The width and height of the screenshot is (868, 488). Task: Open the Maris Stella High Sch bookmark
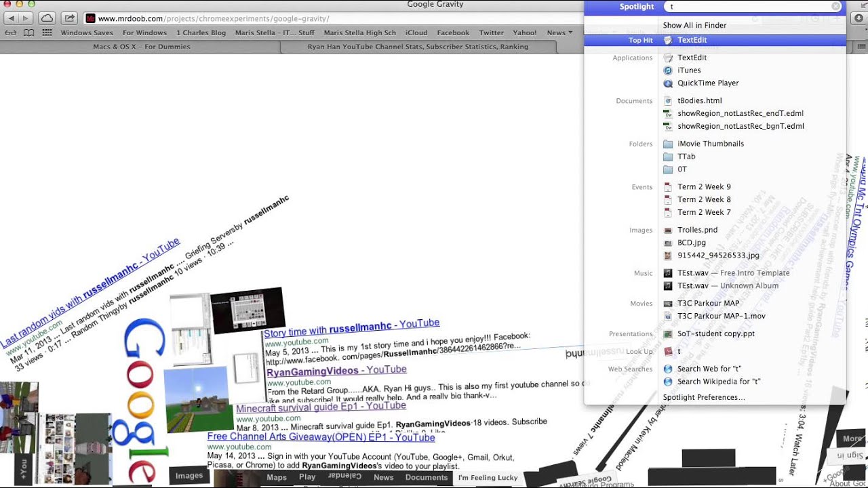point(360,33)
